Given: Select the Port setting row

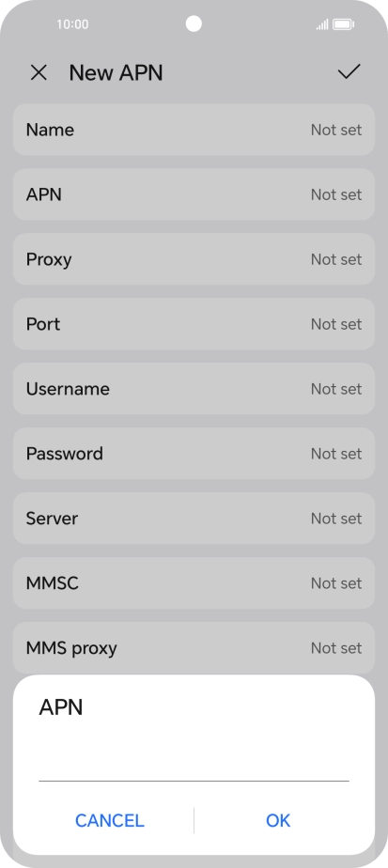Looking at the screenshot, I should pos(194,324).
